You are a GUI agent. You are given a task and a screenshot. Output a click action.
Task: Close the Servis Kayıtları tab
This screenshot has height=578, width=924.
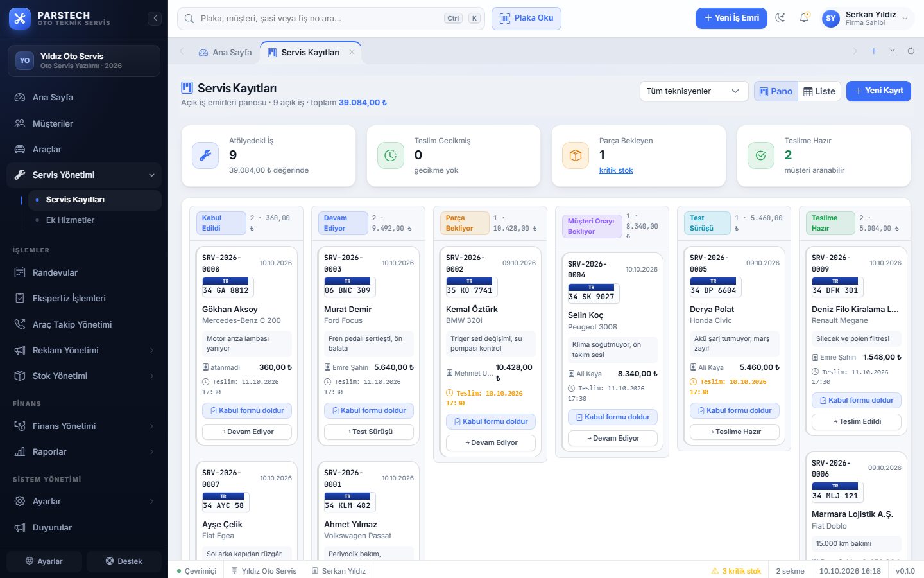point(352,52)
